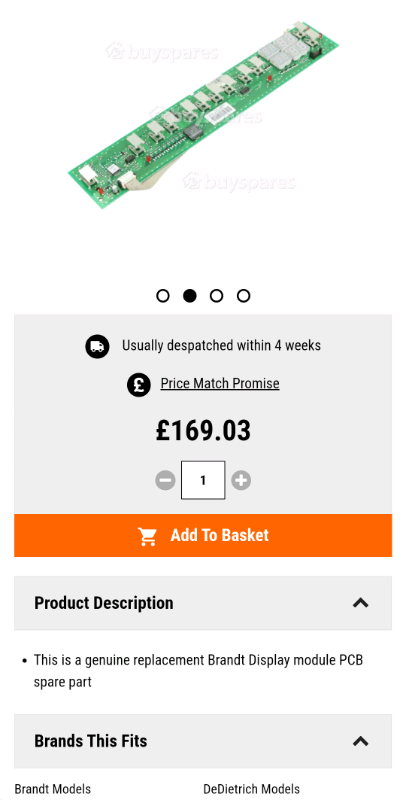Jump to fourth product image dot
This screenshot has height=800, width=406.
pyautogui.click(x=243, y=295)
